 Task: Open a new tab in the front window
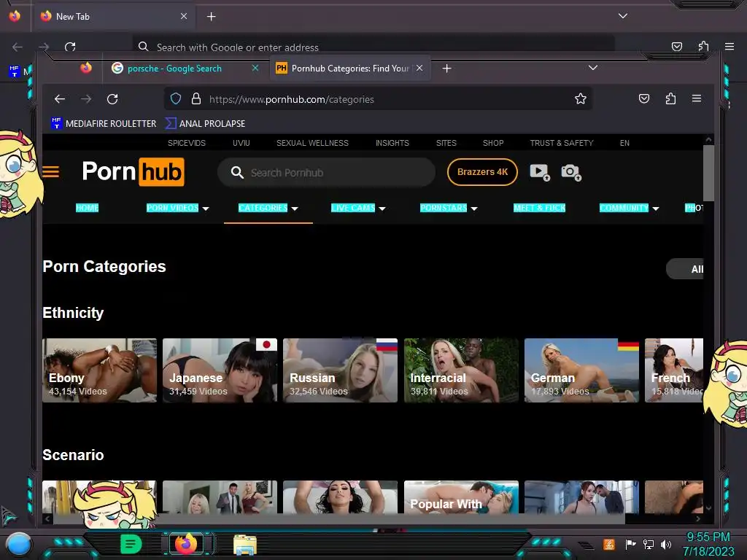(447, 69)
